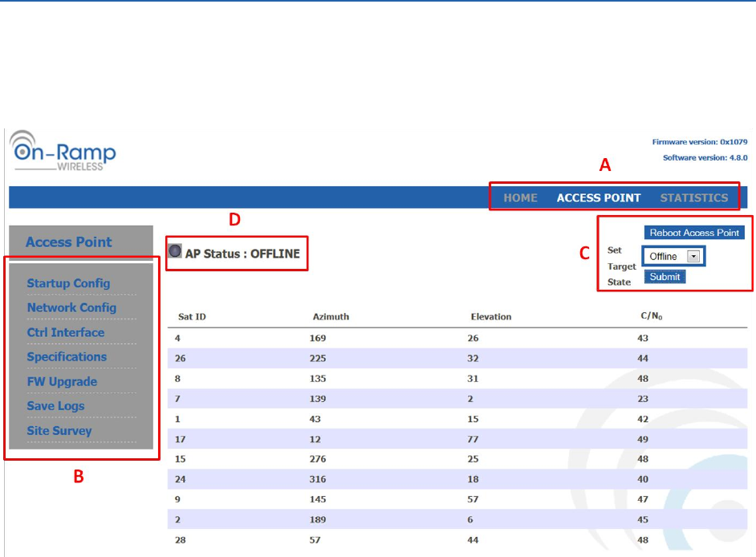The image size is (756, 557).
Task: Click the Offline target state combo box
Action: (x=673, y=256)
